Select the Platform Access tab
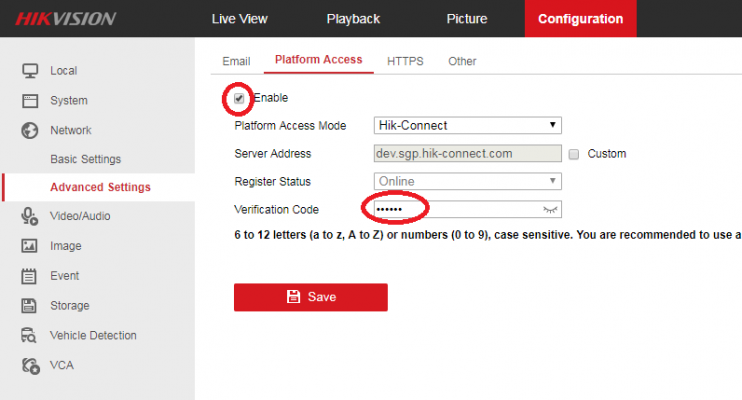The height and width of the screenshot is (400, 742). pos(318,60)
